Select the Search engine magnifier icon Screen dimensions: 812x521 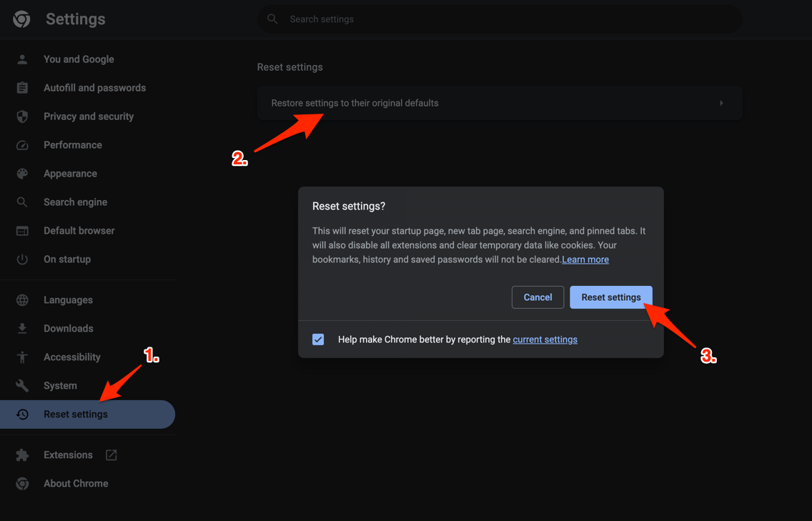[21, 202]
